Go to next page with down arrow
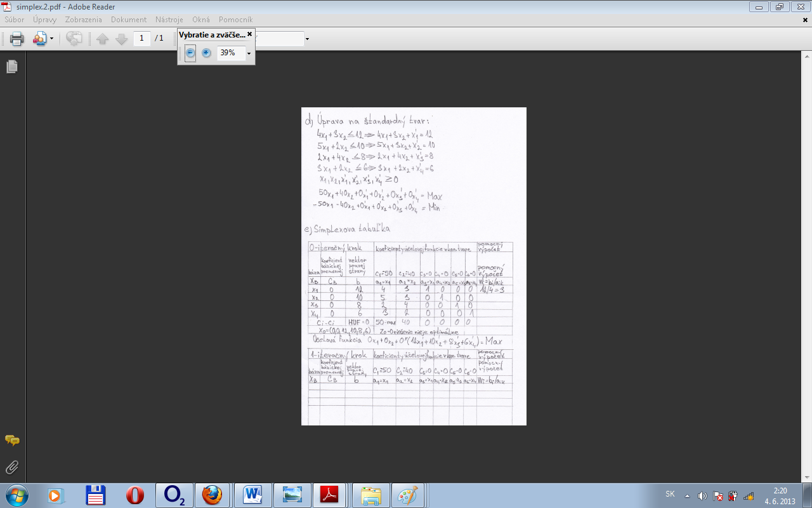 (x=122, y=39)
